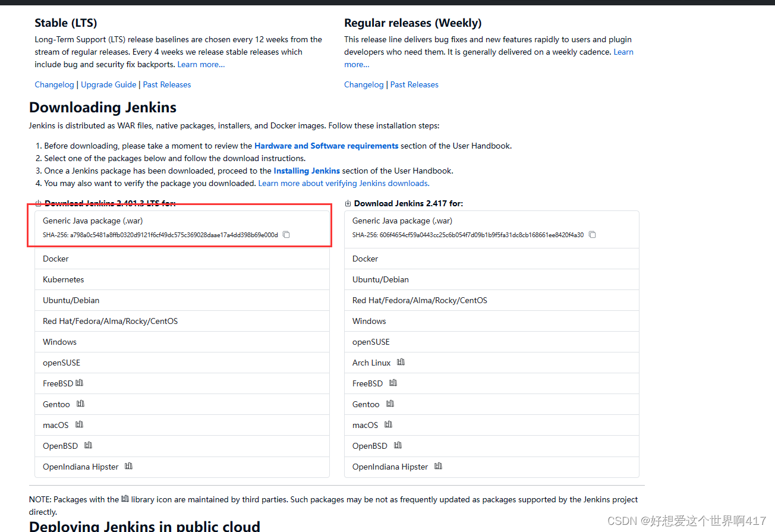Open the Weekly releases Changelog link
Viewport: 775px width, 532px height.
click(x=364, y=84)
